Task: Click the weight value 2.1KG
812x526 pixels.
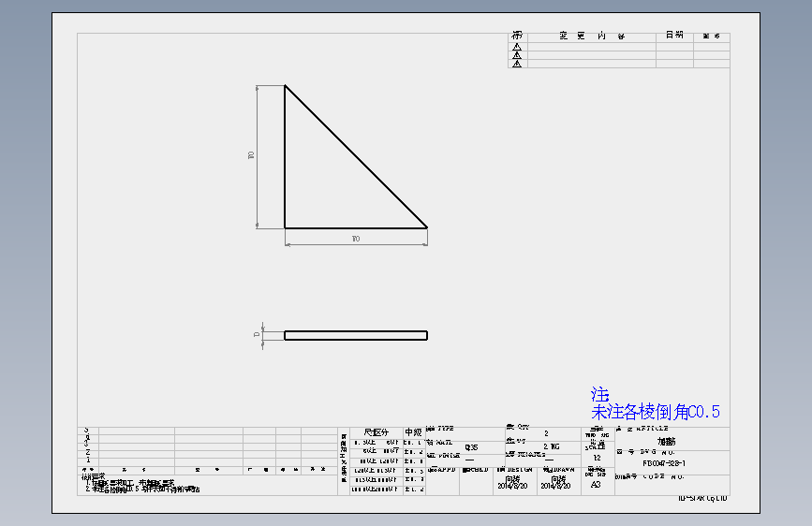Action: pyautogui.click(x=551, y=446)
